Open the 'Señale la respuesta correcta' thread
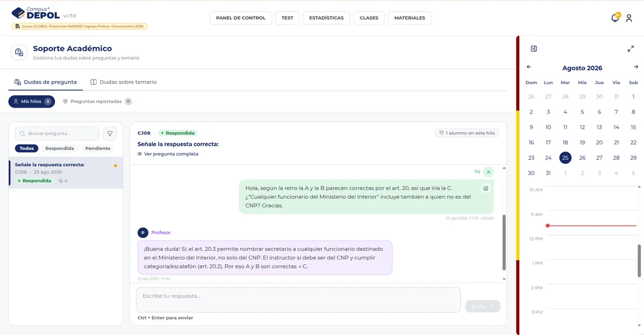Screen dimensions: 644x335 point(66,172)
